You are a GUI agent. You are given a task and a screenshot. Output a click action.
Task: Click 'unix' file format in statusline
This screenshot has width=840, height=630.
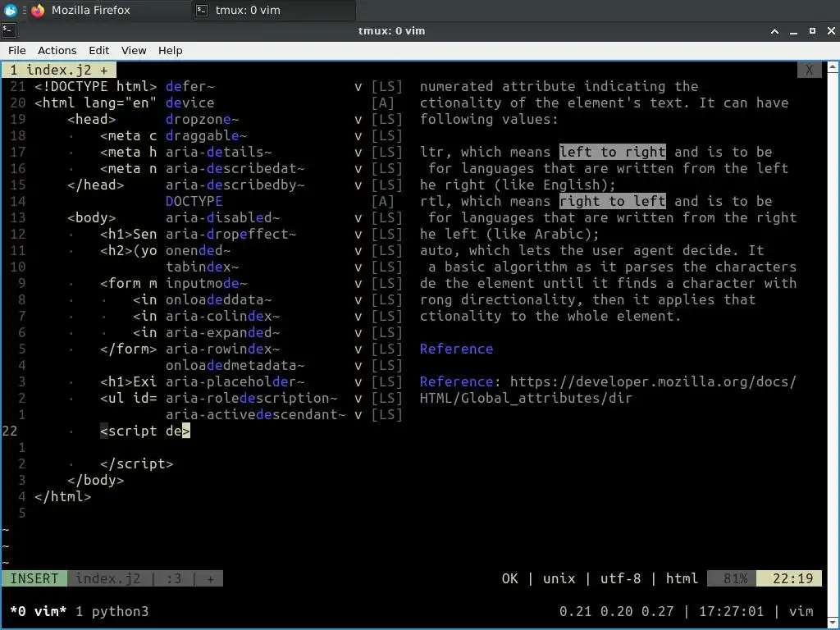coord(559,578)
